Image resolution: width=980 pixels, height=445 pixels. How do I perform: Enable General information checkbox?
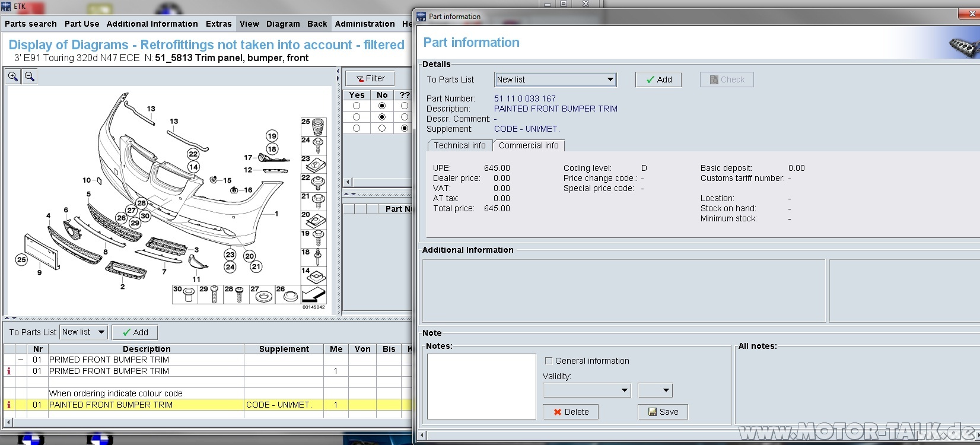click(549, 361)
